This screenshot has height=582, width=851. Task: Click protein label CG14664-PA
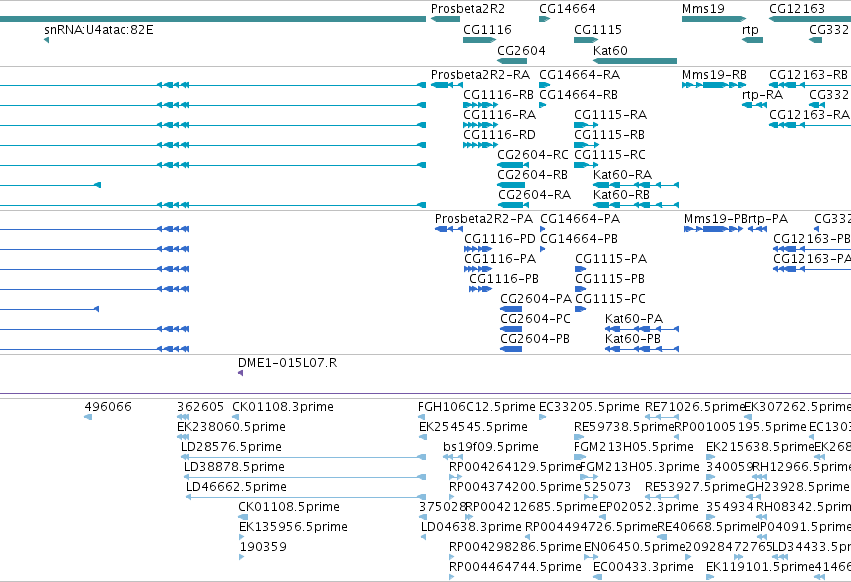pyautogui.click(x=580, y=219)
